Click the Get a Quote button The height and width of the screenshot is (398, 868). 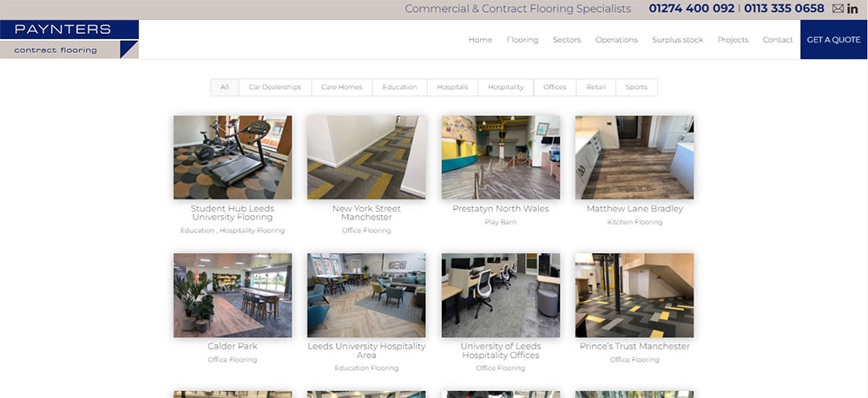coord(833,40)
